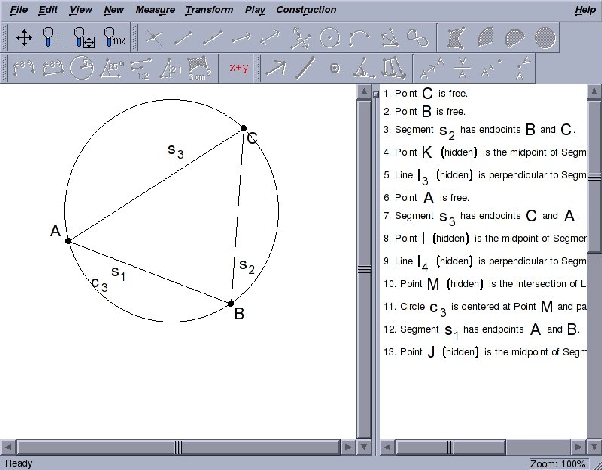Image resolution: width=602 pixels, height=470 pixels.
Task: Select the 3 cm area measurement icon
Action: click(201, 68)
